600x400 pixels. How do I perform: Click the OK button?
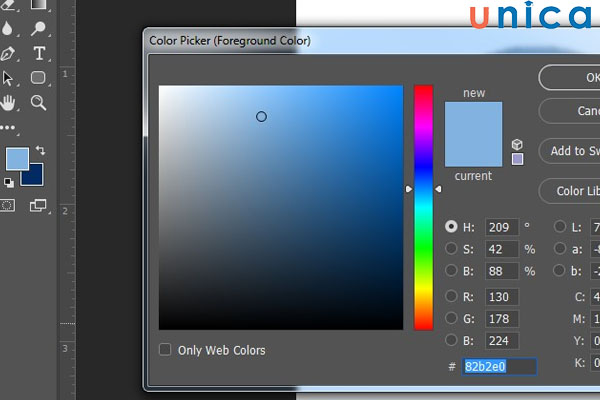coord(569,77)
